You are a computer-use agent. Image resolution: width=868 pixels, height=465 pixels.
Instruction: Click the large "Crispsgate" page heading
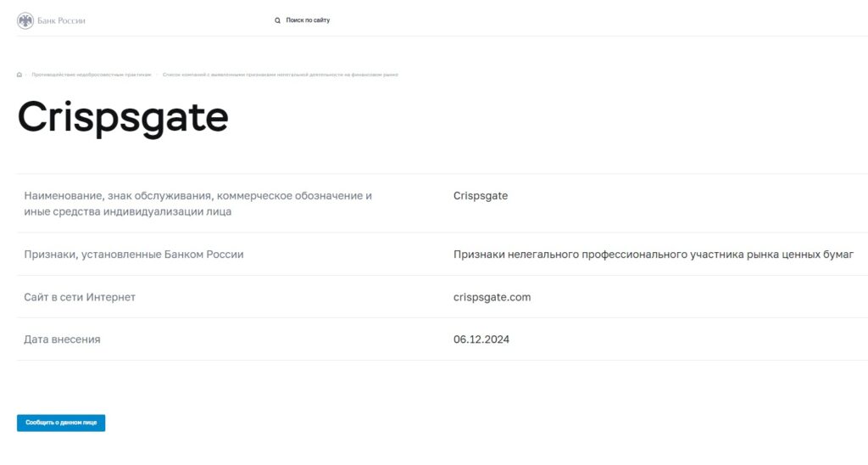click(123, 117)
